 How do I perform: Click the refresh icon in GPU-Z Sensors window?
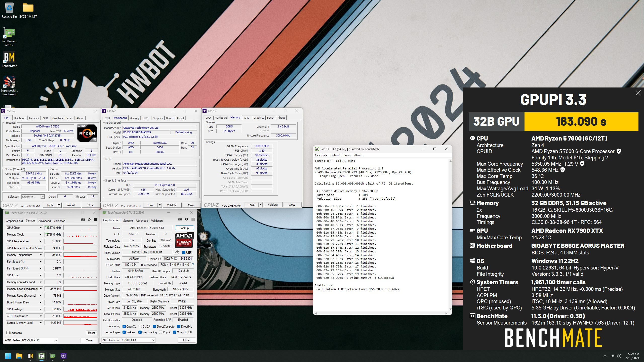pyautogui.click(x=89, y=219)
